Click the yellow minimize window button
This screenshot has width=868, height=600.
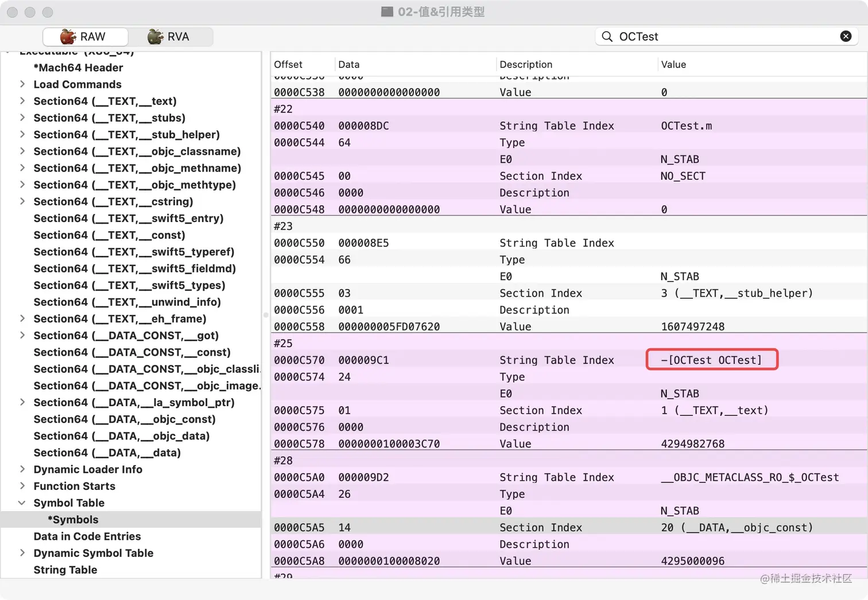coord(30,12)
